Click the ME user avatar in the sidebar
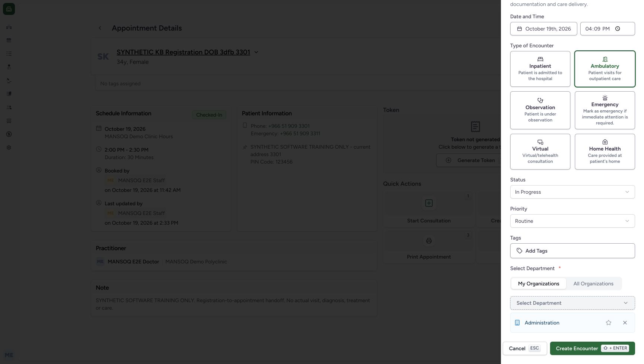 pos(9,355)
